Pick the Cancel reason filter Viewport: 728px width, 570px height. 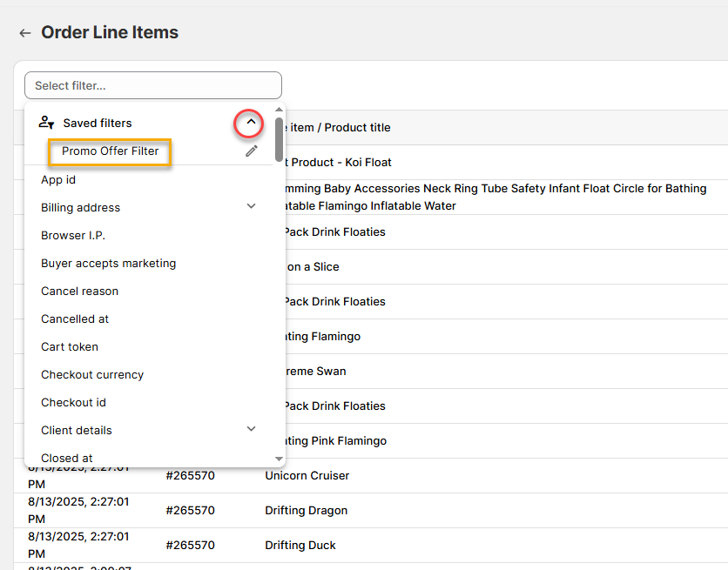tap(79, 291)
